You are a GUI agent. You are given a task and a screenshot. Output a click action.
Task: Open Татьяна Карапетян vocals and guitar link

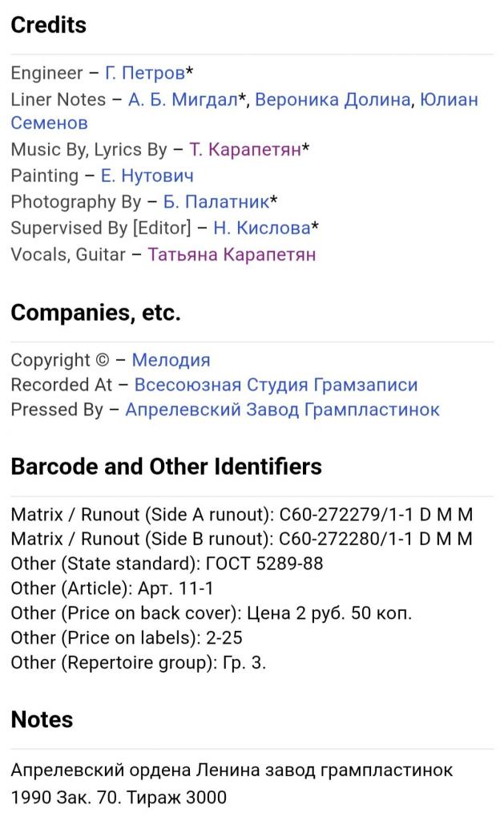(232, 255)
